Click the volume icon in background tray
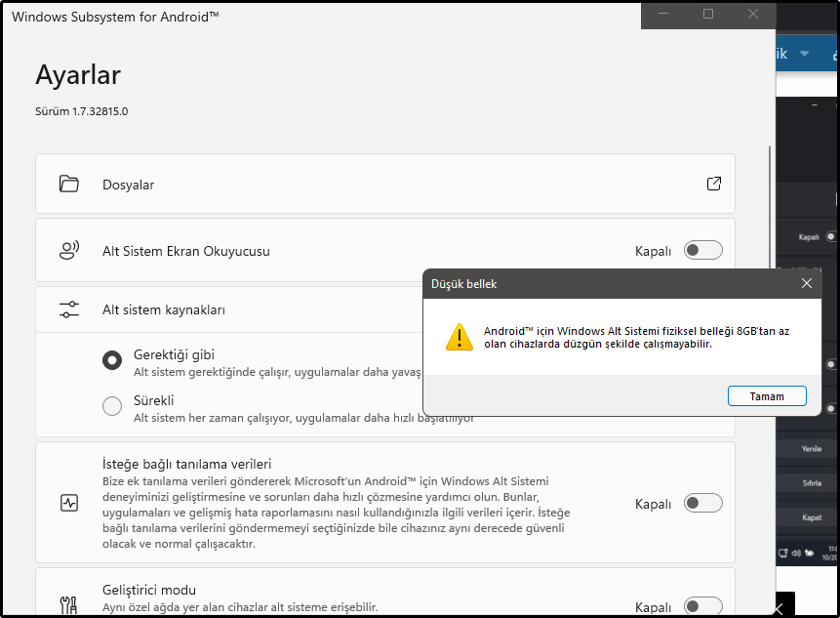The width and height of the screenshot is (840, 618). point(796,553)
